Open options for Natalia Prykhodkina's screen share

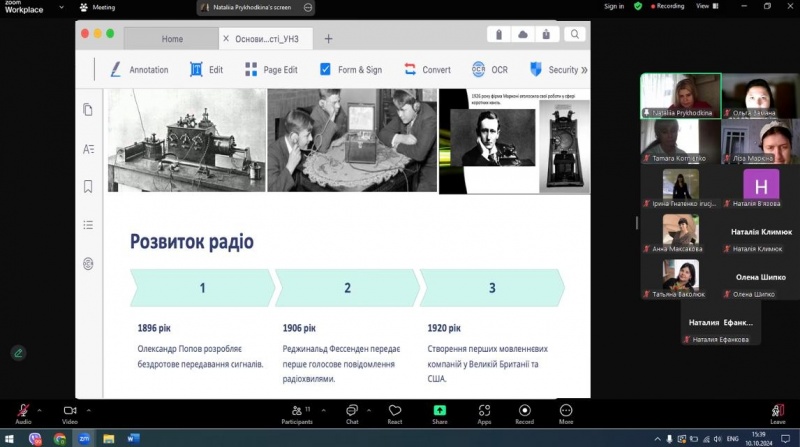click(308, 7)
